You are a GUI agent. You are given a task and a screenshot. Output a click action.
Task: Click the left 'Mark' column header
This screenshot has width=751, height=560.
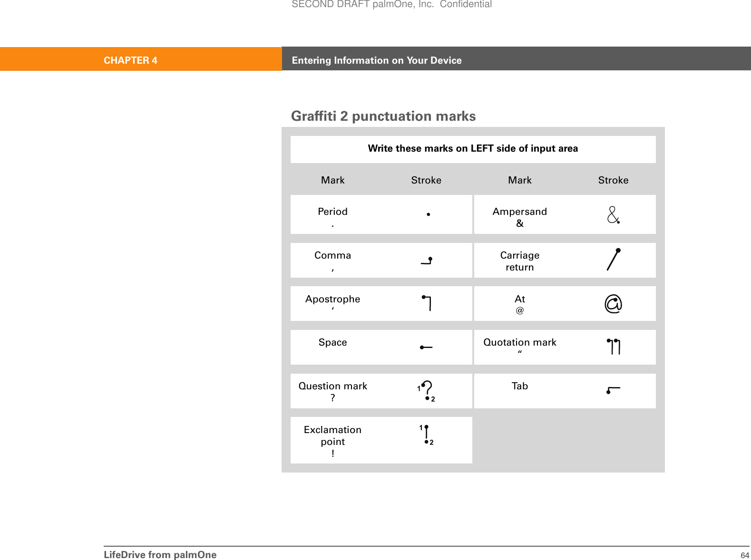coord(332,180)
